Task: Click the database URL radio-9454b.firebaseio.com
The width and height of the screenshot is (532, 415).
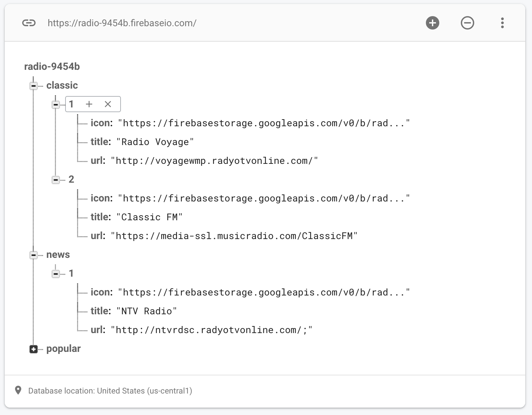Action: (122, 23)
